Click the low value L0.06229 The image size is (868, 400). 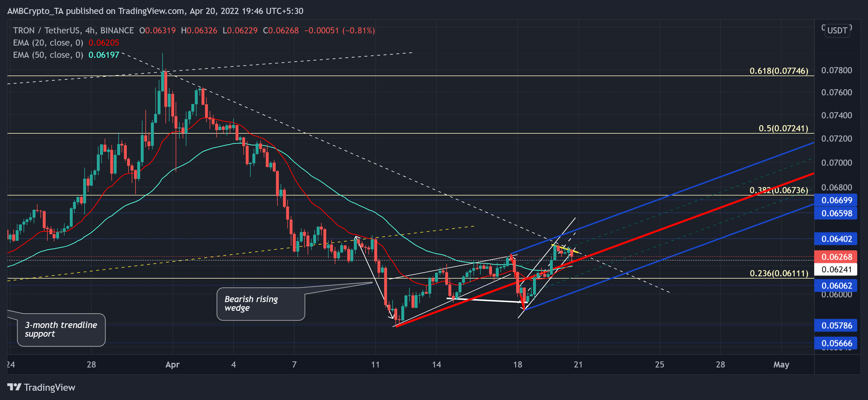(240, 30)
